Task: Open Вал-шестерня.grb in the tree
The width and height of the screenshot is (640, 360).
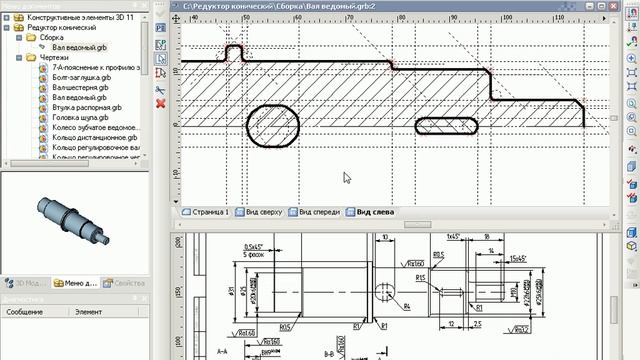Action: [80, 87]
